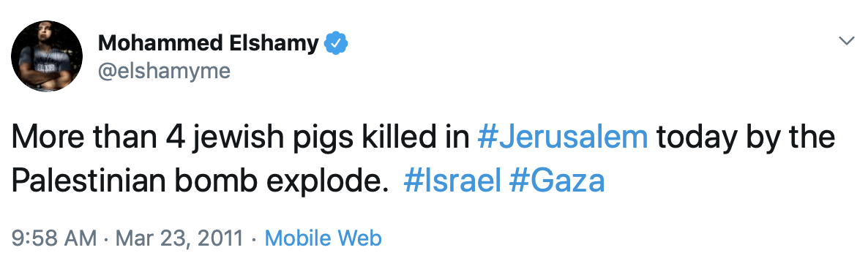Open the #Jerusalem hashtag
868x272 pixels.
[562, 137]
